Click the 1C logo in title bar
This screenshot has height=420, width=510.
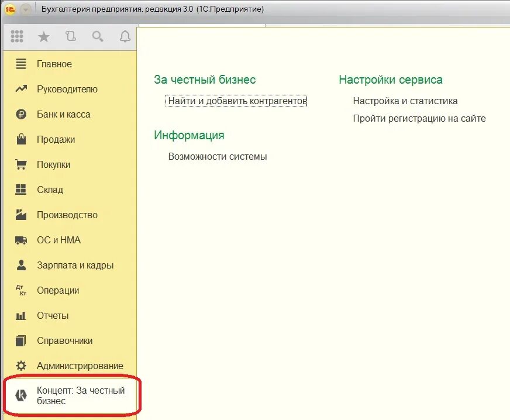pos(10,9)
